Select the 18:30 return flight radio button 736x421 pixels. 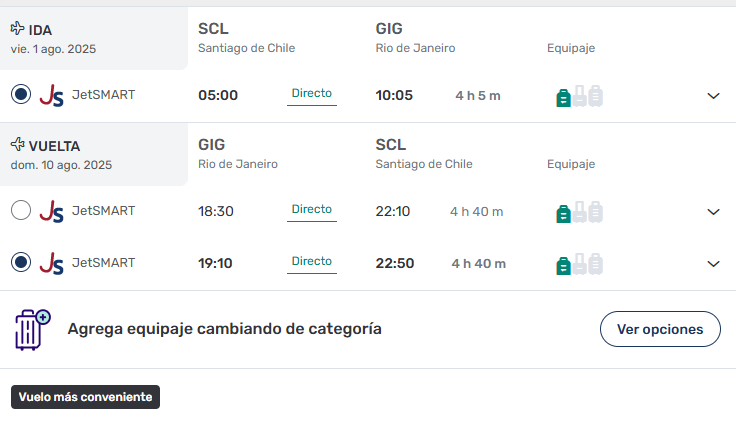click(x=21, y=210)
